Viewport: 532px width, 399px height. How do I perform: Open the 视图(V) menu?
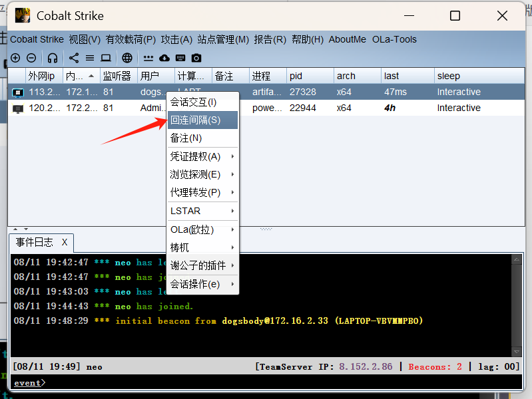click(85, 39)
